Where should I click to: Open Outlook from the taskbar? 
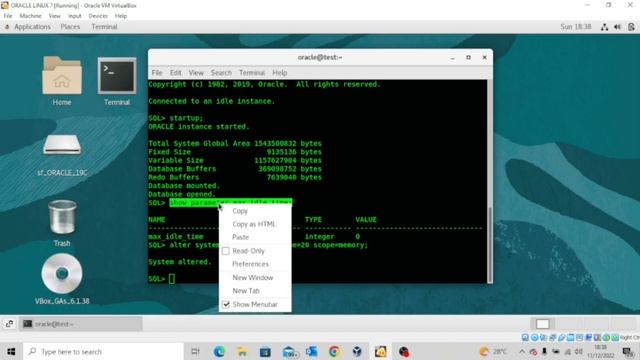(311, 351)
